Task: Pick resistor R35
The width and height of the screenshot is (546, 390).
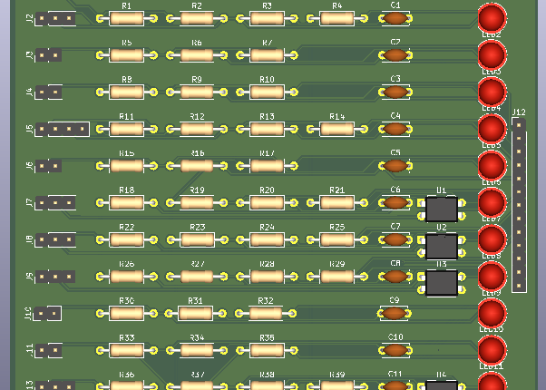Action: (x=267, y=351)
